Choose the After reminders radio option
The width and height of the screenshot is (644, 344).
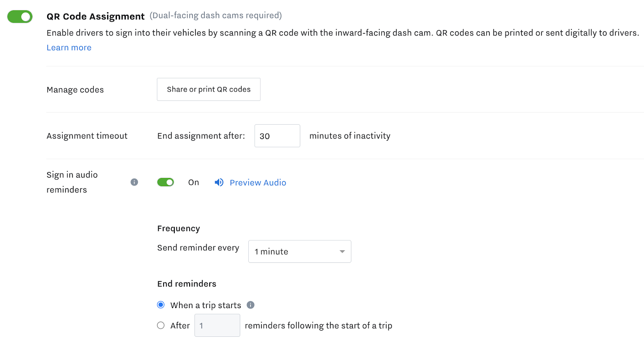point(161,326)
